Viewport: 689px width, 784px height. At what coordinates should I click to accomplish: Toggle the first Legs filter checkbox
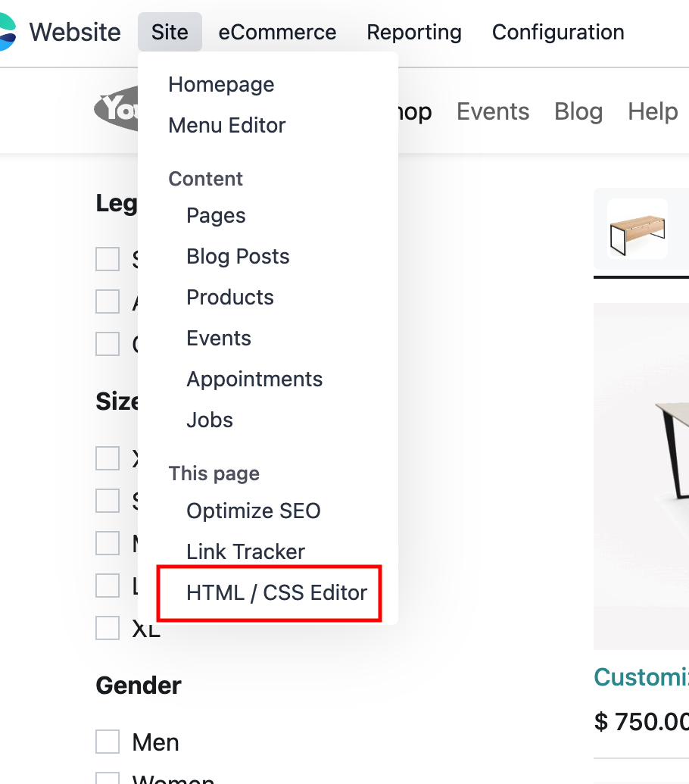(x=108, y=259)
